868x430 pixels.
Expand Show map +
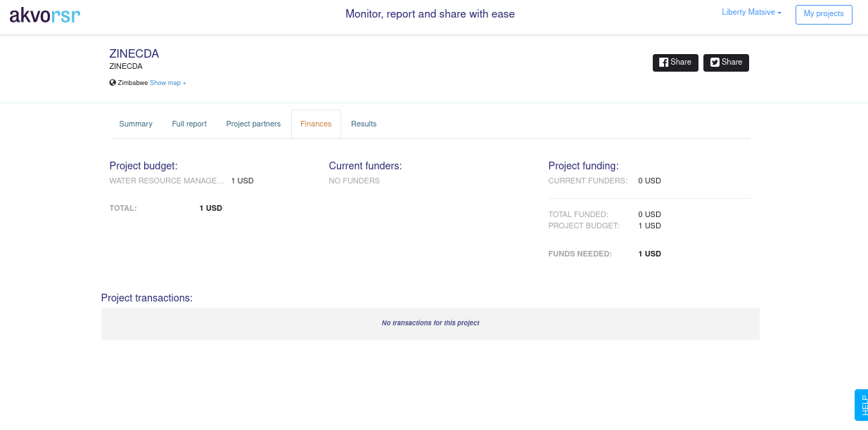(168, 83)
